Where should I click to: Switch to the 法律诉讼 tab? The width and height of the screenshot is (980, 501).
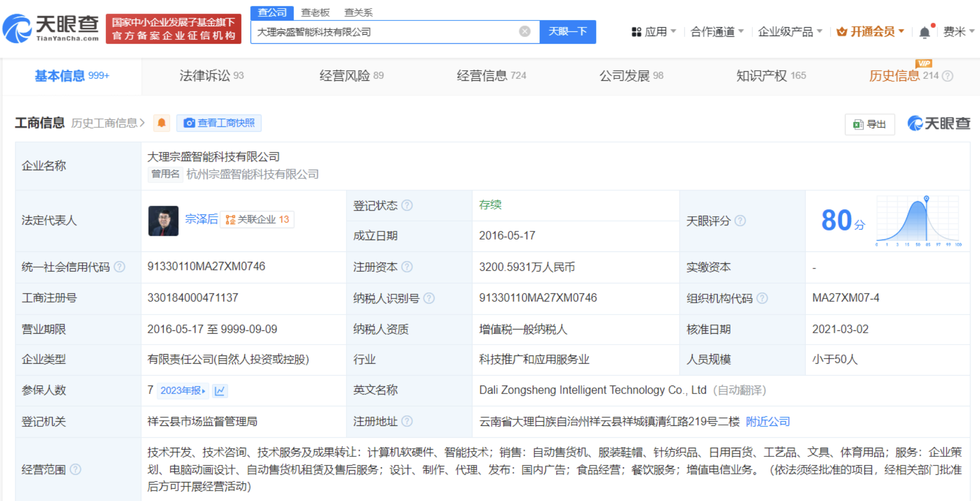(x=211, y=76)
